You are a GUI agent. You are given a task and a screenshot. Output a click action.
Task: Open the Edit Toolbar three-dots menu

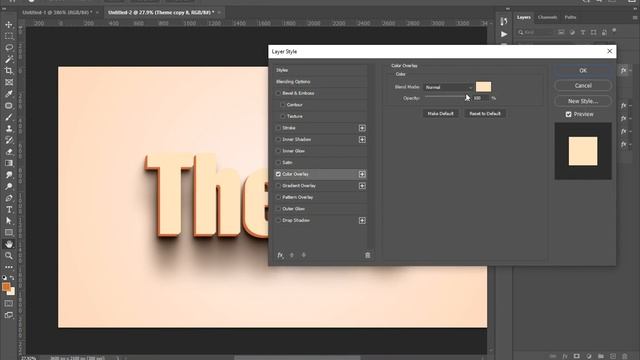coord(9,267)
